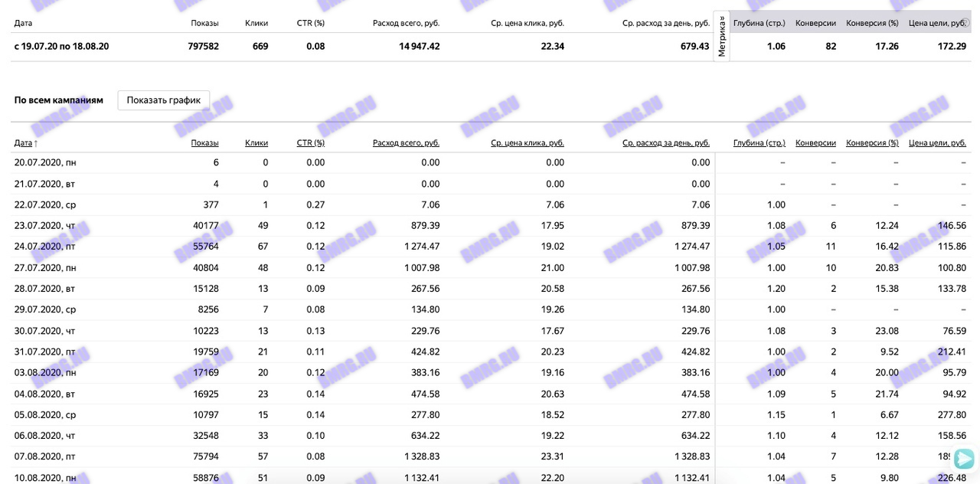Select the 23.07.2020, чт date row
Image resolution: width=980 pixels, height=484 pixels.
(45, 225)
